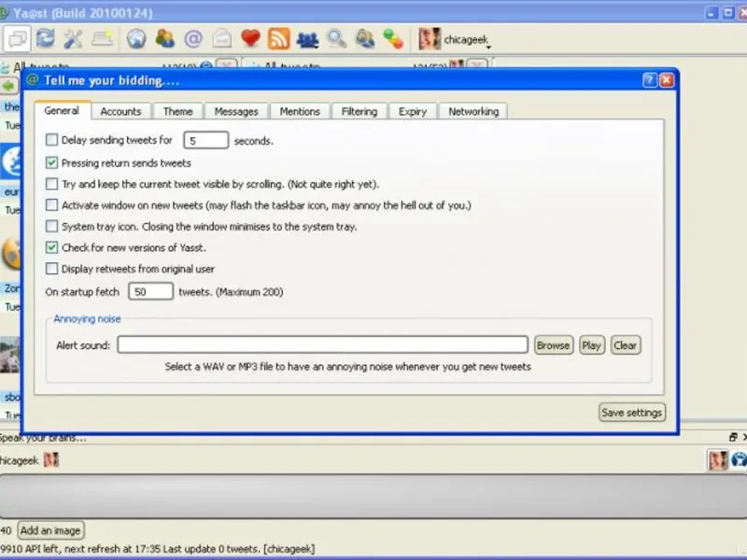Select the General tab
Screen dimensions: 747x560
click(62, 110)
